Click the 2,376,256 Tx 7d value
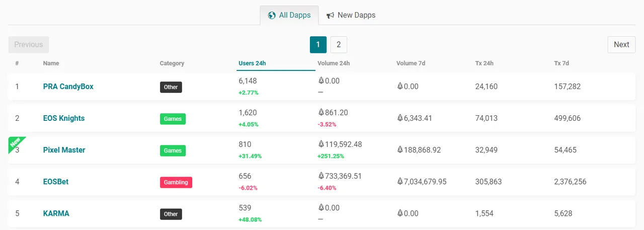The image size is (644, 230). pyautogui.click(x=571, y=182)
